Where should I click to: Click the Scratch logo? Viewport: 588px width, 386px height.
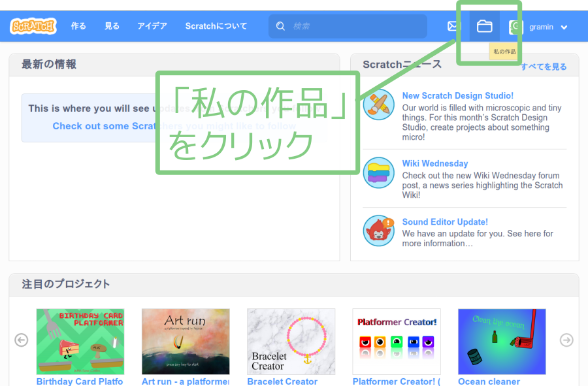click(33, 26)
